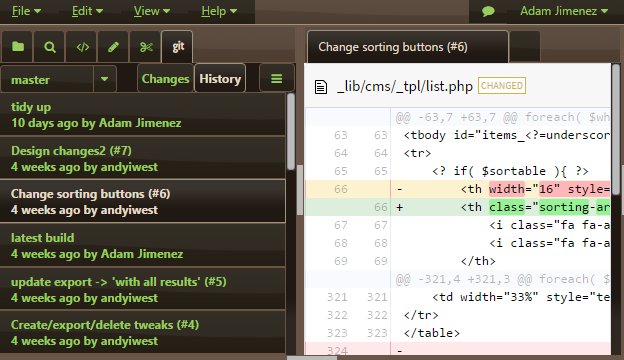
Task: Select the 'latest build' commit
Action: 142,245
